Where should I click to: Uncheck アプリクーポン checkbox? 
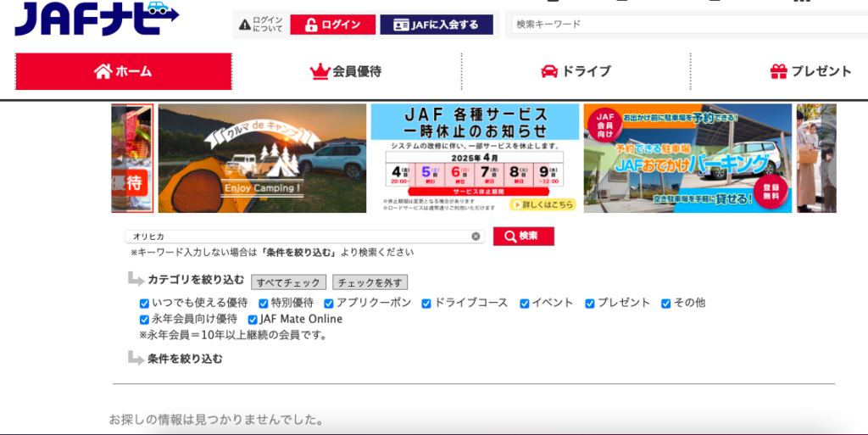click(329, 304)
